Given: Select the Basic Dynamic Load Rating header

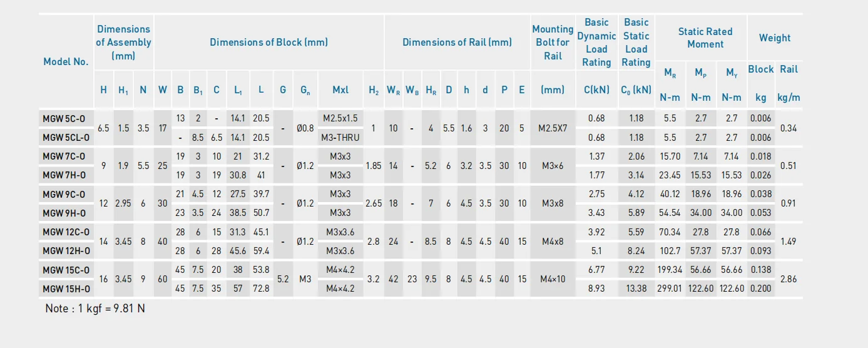Looking at the screenshot, I should pos(596,42).
